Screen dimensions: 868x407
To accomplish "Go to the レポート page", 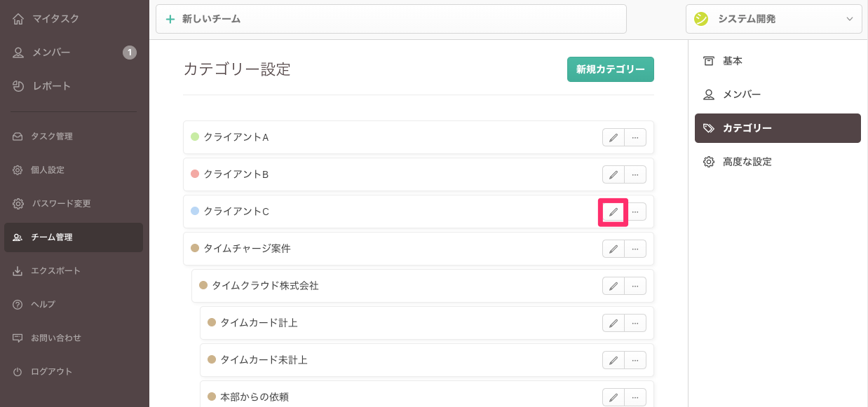I will coord(51,86).
